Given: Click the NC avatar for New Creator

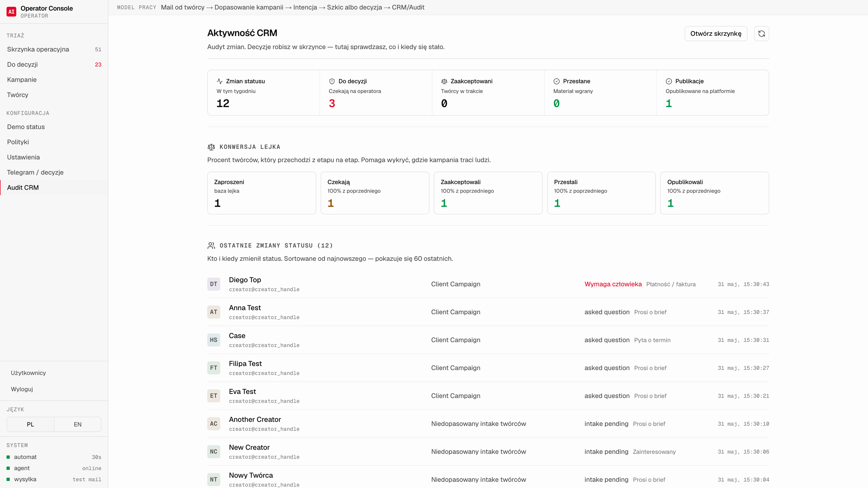Looking at the screenshot, I should (214, 452).
